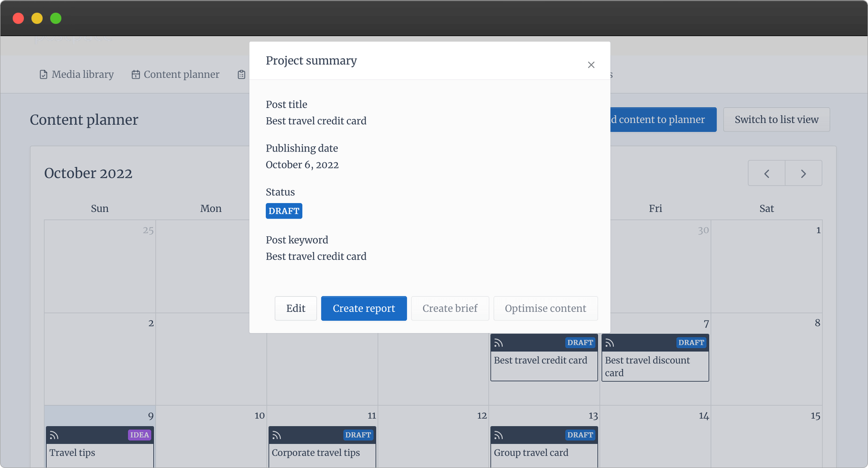Screen dimensions: 868x468
Task: Click DRAFT badge on Best travel discount card
Action: pyautogui.click(x=691, y=342)
